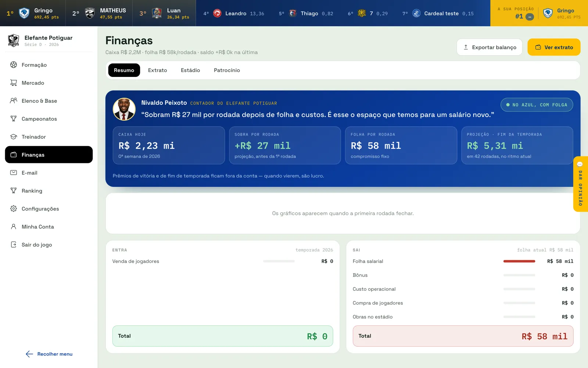Collapse sidebar with Recolher menu

[x=49, y=354]
